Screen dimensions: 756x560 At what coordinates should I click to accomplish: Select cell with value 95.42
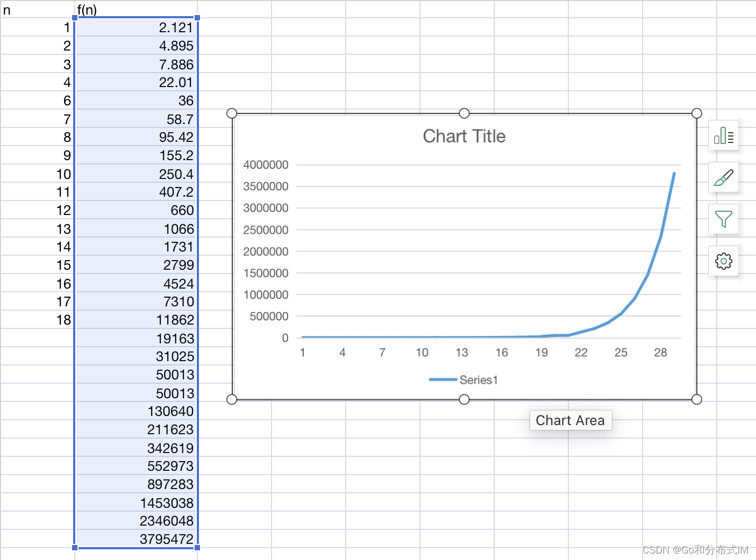[x=136, y=137]
